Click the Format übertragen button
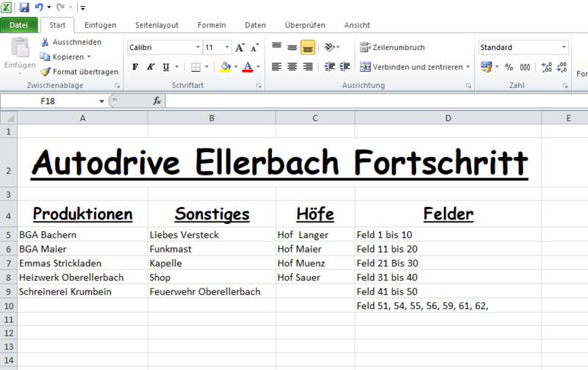This screenshot has height=370, width=588. 79,72
